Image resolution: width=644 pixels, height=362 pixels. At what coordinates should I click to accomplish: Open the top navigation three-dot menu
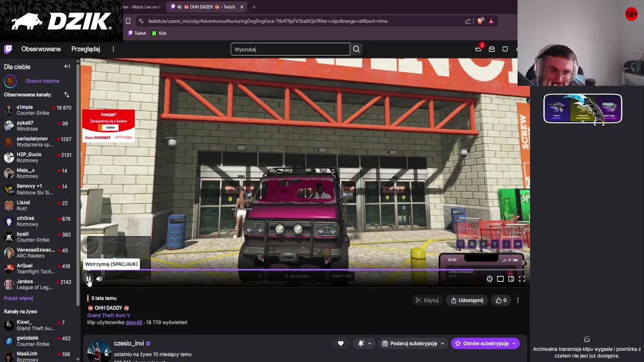click(x=113, y=49)
